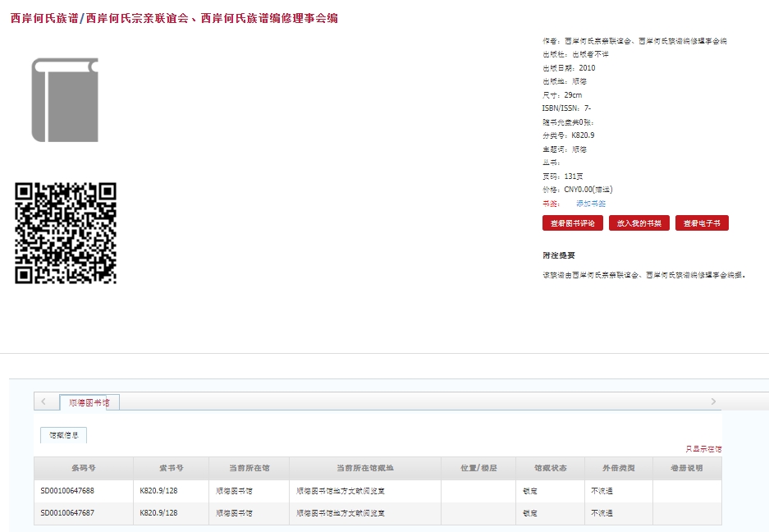View the e-book via 查看电子书 button

(702, 222)
